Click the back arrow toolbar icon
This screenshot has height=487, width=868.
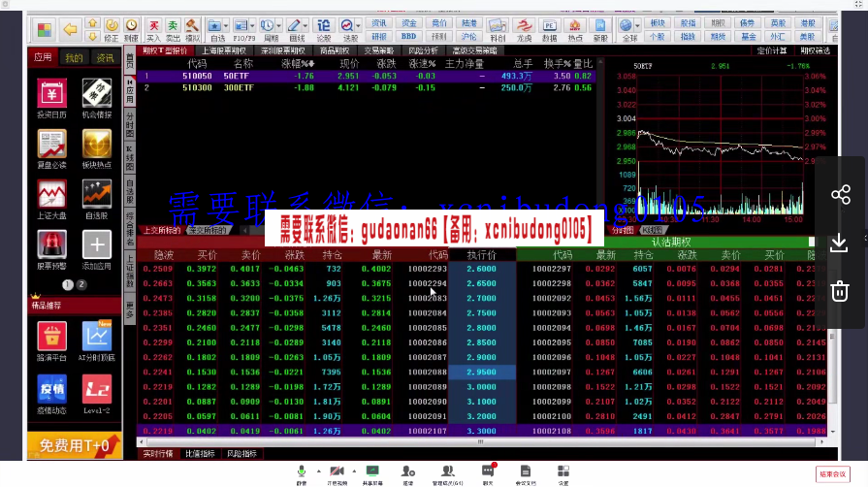[70, 29]
